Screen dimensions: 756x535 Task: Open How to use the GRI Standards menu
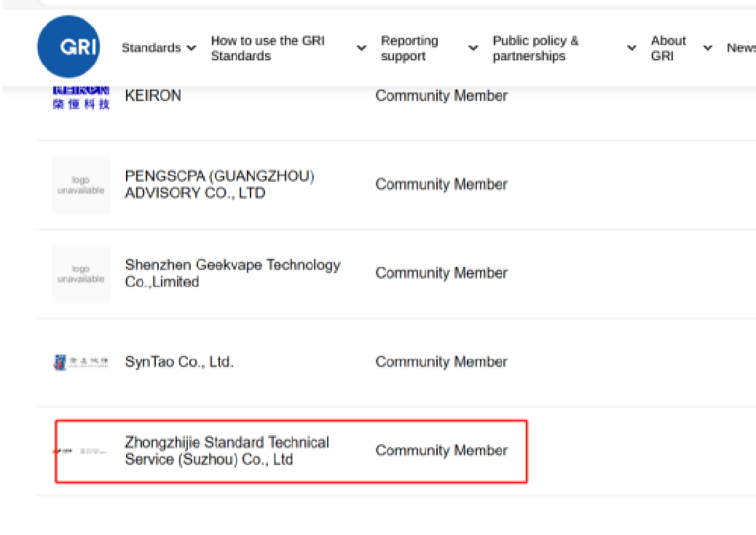267,48
